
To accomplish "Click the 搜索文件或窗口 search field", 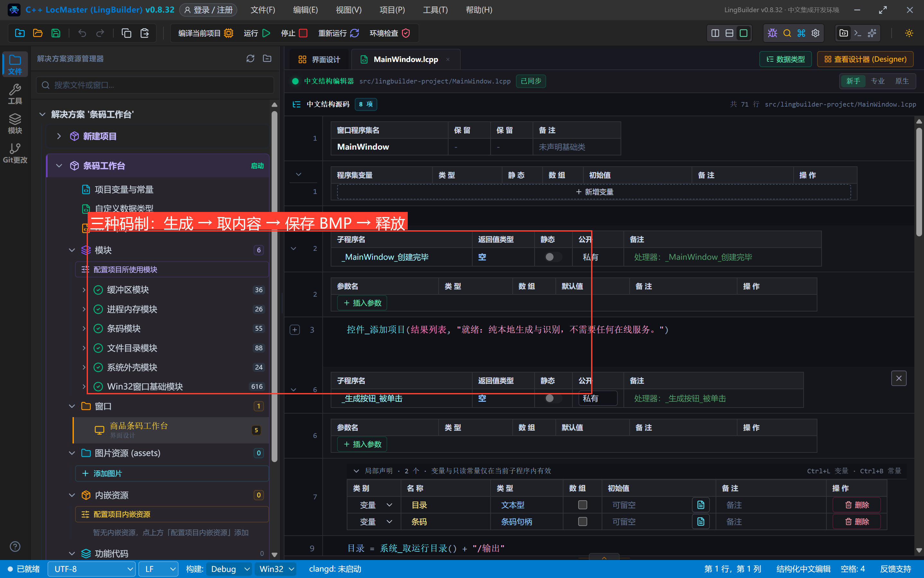I will point(155,85).
